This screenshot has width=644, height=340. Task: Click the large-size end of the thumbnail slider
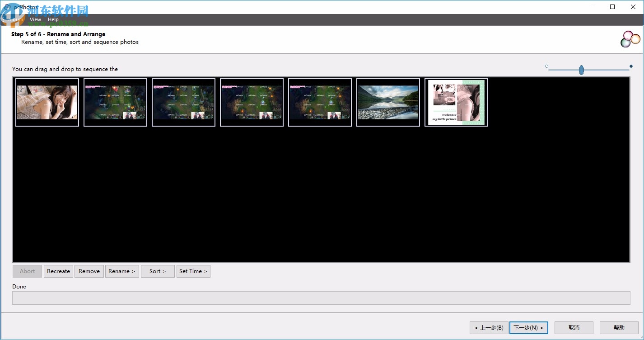click(631, 66)
